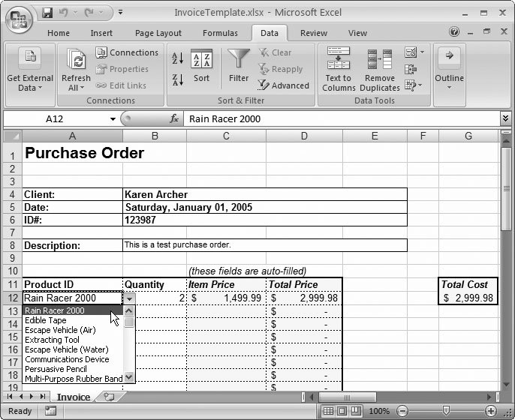Click the Advanced filter button
This screenshot has width=515, height=420.
pos(284,85)
